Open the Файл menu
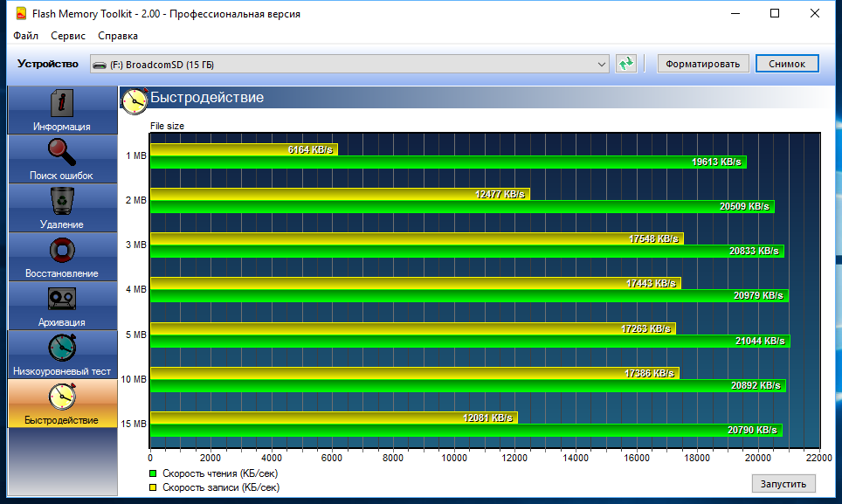Screen dimensions: 842x504 [x=25, y=36]
